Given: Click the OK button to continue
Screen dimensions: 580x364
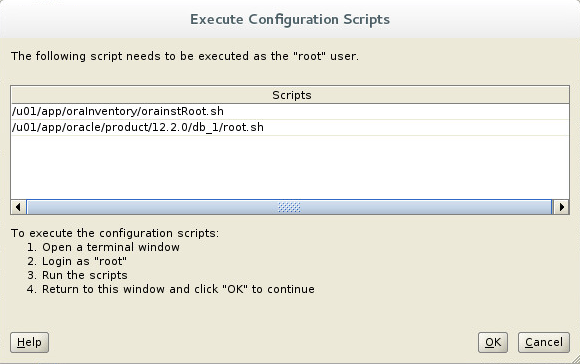Looking at the screenshot, I should [x=493, y=342].
